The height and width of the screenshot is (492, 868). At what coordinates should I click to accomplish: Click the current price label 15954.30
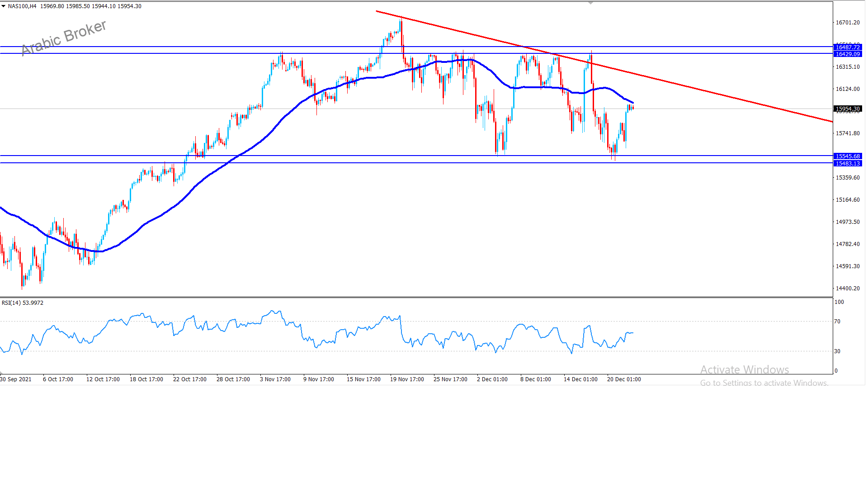pos(847,109)
